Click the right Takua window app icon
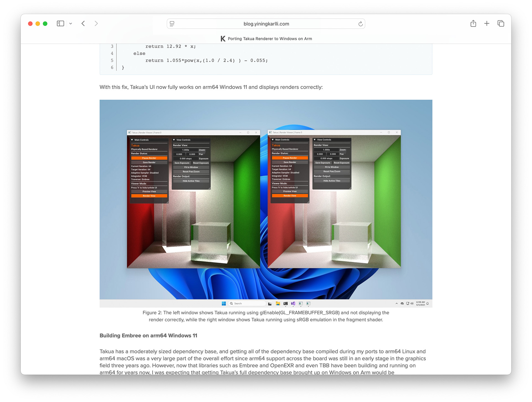Image resolution: width=532 pixels, height=402 pixels. coord(270,132)
